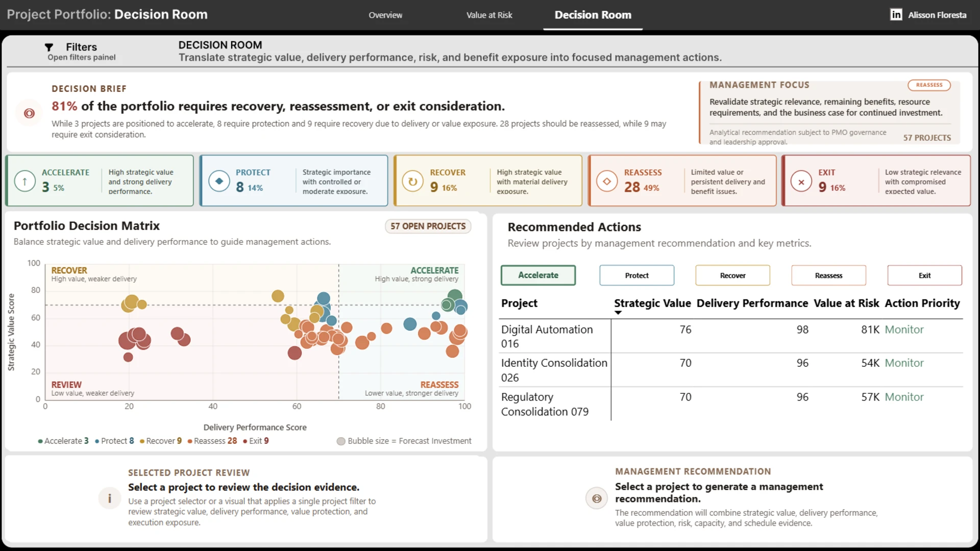Click Exit 9 legend entry

pos(256,441)
